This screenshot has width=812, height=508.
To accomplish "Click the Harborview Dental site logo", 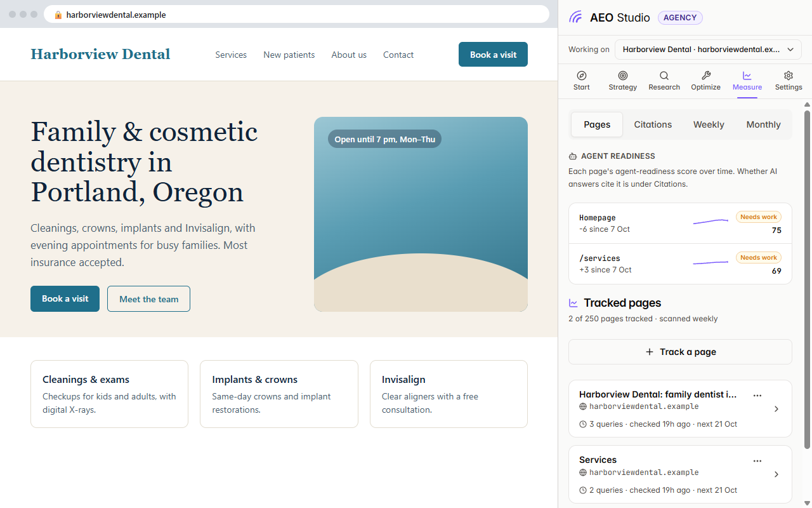I will (x=100, y=54).
